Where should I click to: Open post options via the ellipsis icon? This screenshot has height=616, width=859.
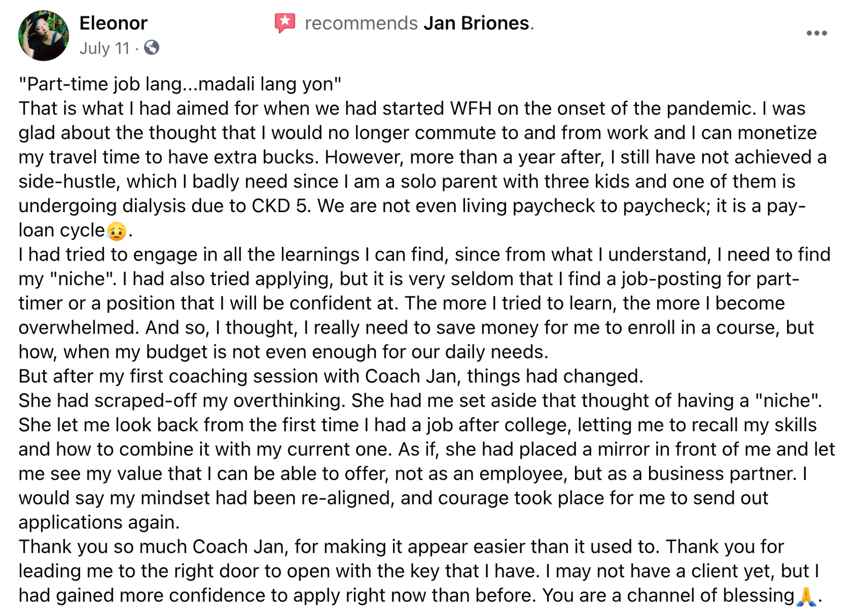(x=818, y=32)
